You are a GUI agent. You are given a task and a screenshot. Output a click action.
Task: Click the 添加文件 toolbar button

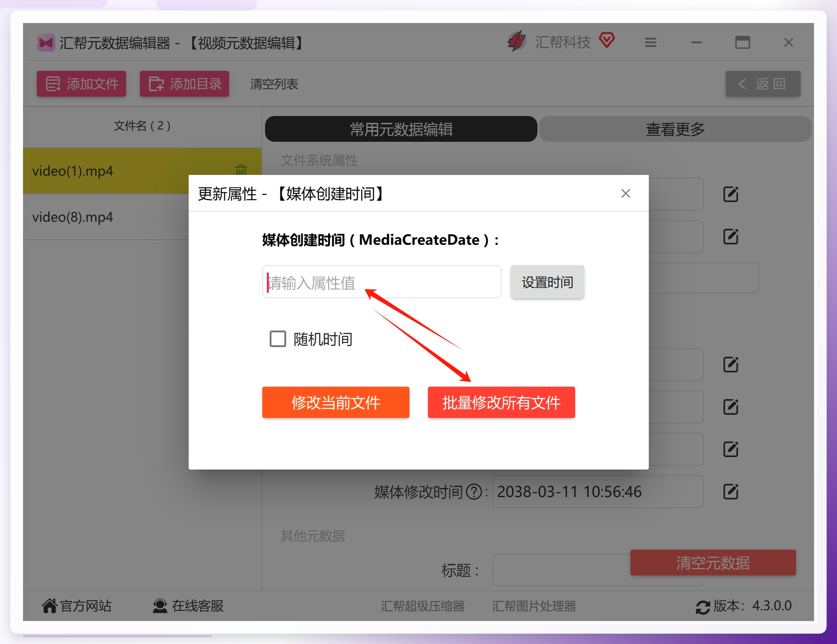pos(81,84)
